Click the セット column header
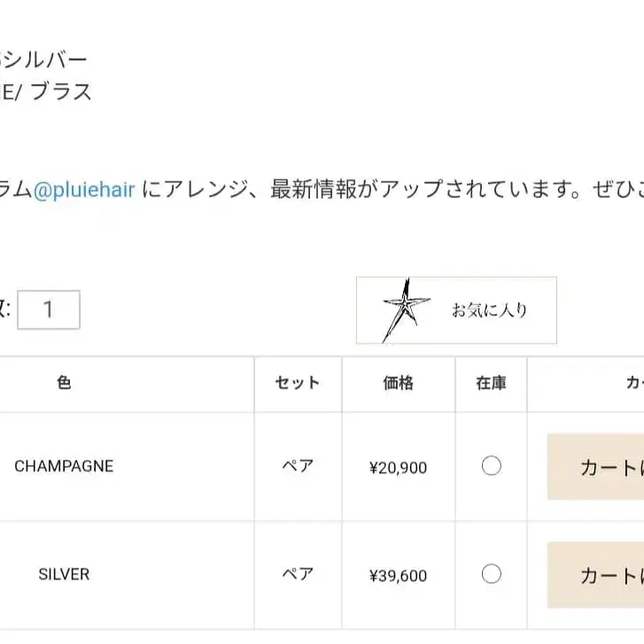 coord(298,383)
